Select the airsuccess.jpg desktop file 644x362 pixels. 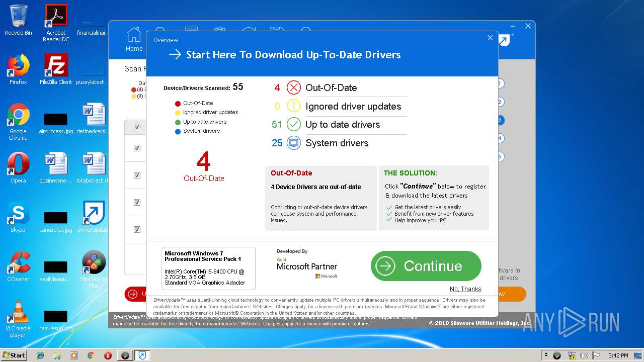click(56, 124)
